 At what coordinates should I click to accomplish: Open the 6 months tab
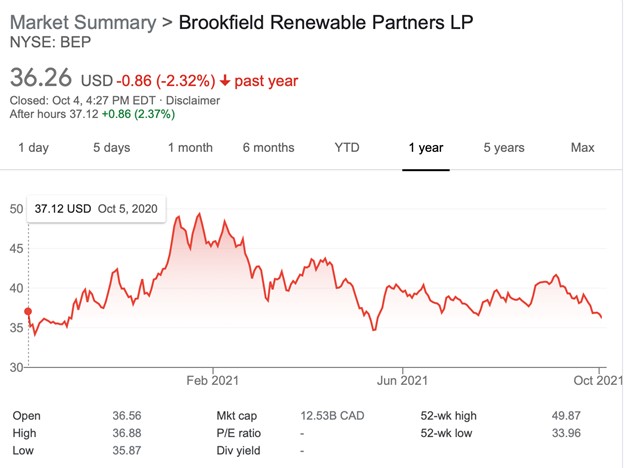pyautogui.click(x=268, y=148)
